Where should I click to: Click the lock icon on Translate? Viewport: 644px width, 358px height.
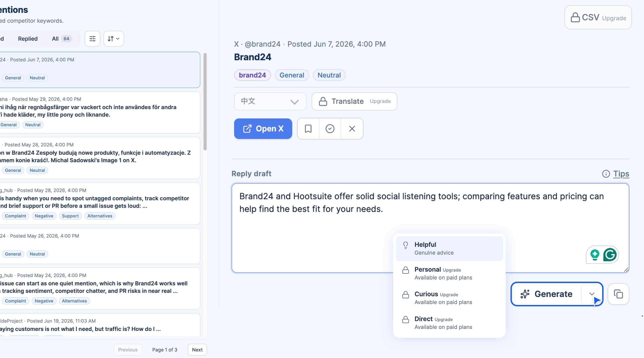(323, 101)
